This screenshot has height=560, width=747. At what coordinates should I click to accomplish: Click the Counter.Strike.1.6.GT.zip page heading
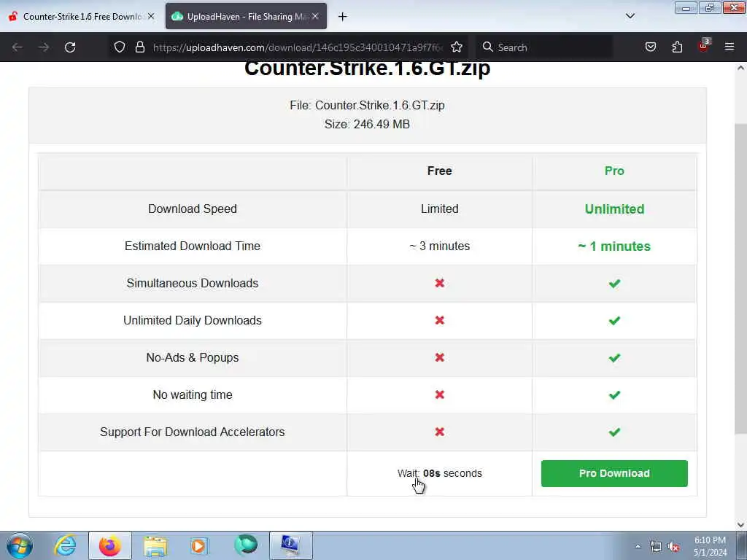pos(367,69)
